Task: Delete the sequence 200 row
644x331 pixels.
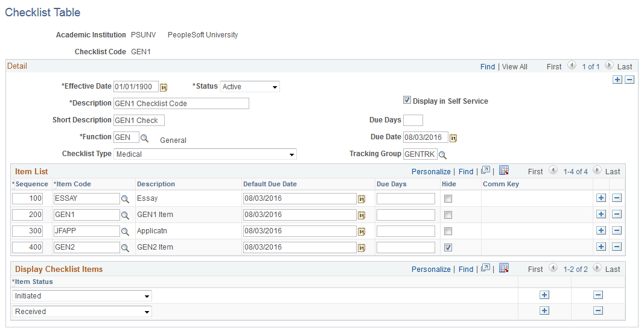Action: coord(616,214)
